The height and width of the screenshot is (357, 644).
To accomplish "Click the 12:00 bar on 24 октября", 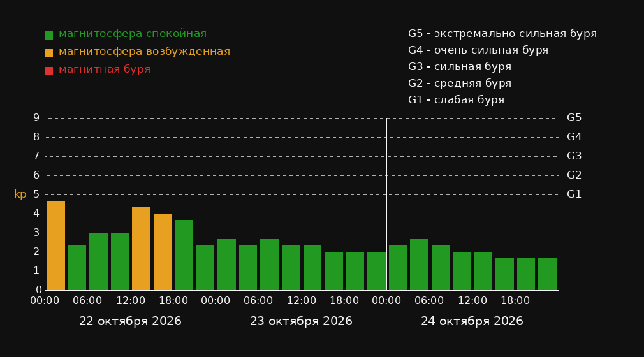I will tap(483, 271).
